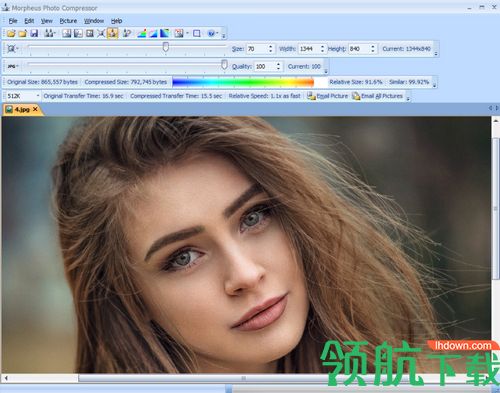Click the Similar 99.92% text
This screenshot has height=393, width=500.
(409, 82)
